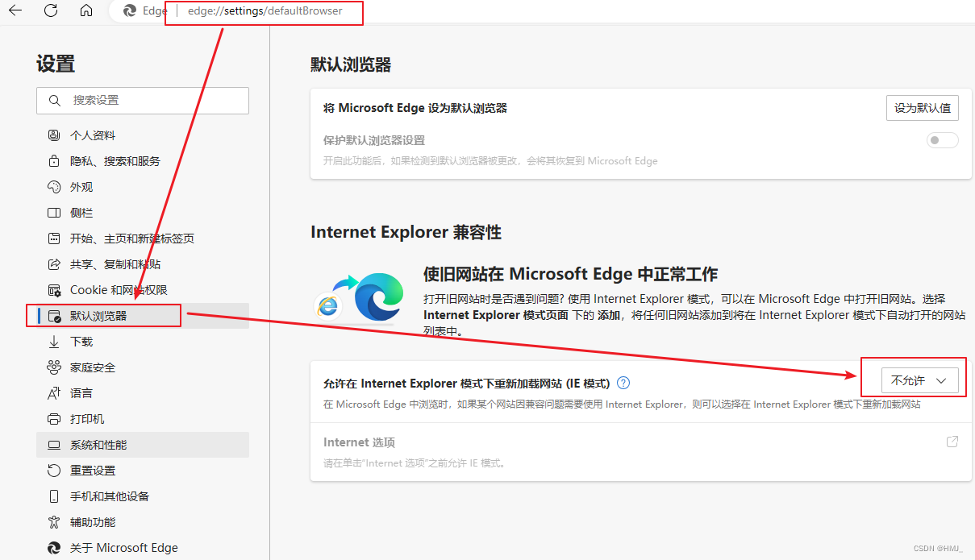Click the 辅助功能 accessibility icon
975x560 pixels.
point(54,522)
